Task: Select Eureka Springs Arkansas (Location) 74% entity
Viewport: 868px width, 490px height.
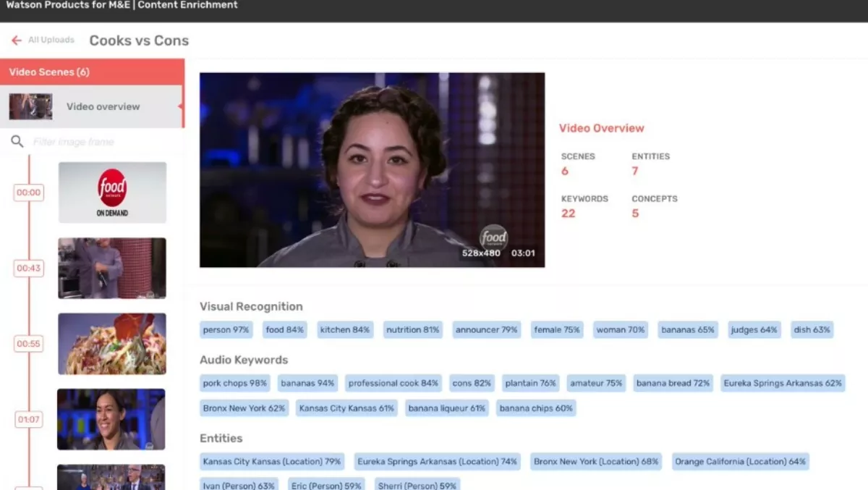Action: [438, 462]
